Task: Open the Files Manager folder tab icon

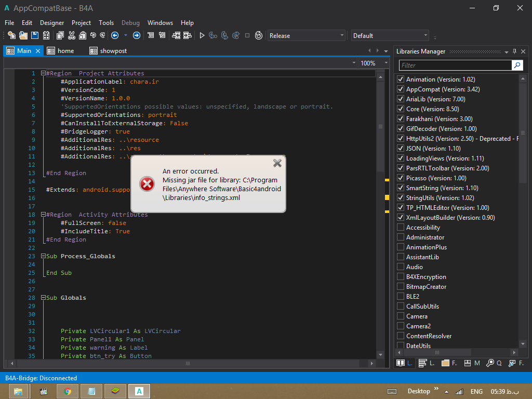Action: (445, 363)
